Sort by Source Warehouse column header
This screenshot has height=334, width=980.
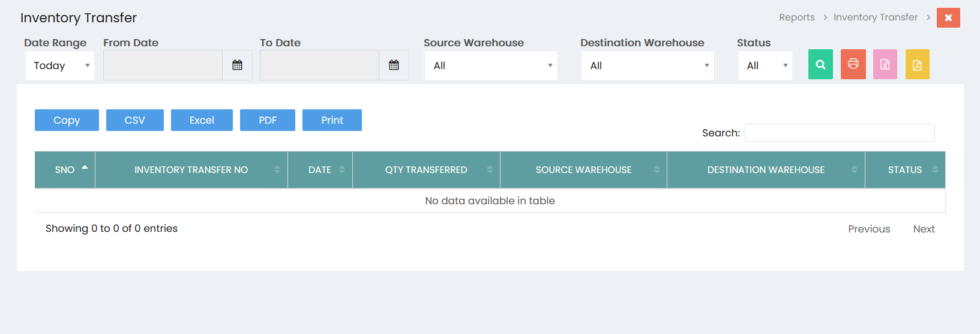583,170
